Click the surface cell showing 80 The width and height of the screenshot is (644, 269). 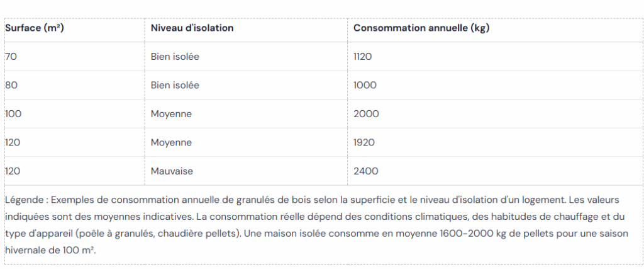[x=12, y=85]
